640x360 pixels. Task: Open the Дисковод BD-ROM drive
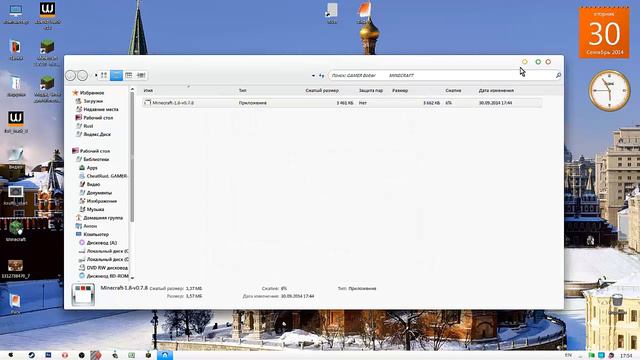107,276
